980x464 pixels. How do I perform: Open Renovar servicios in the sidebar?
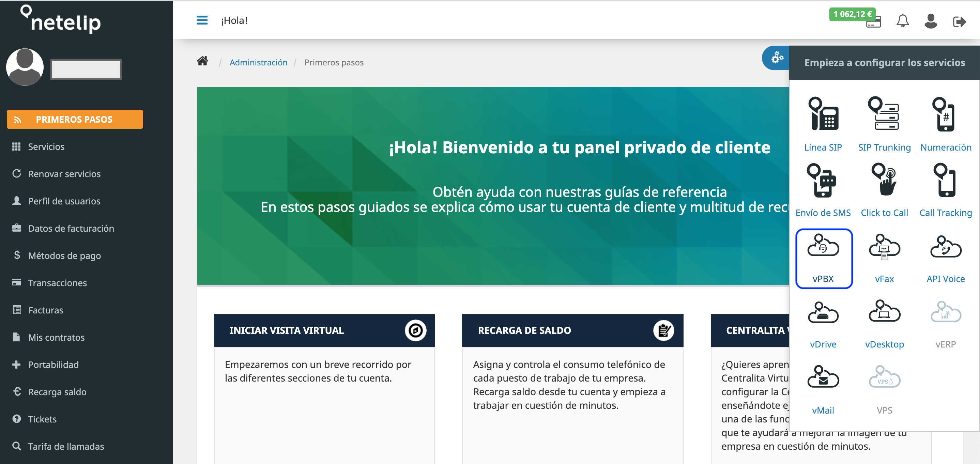(x=56, y=174)
